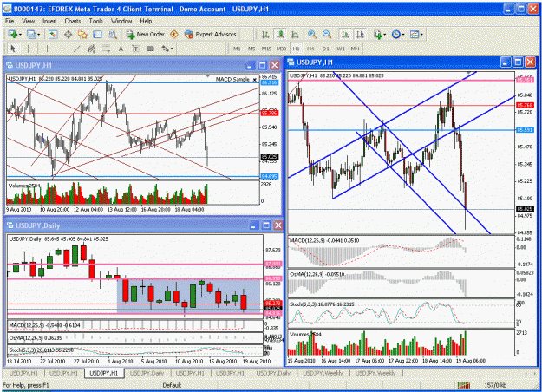Image resolution: width=542 pixels, height=392 pixels.
Task: Select the equidistant channel tool
Action: 91,49
